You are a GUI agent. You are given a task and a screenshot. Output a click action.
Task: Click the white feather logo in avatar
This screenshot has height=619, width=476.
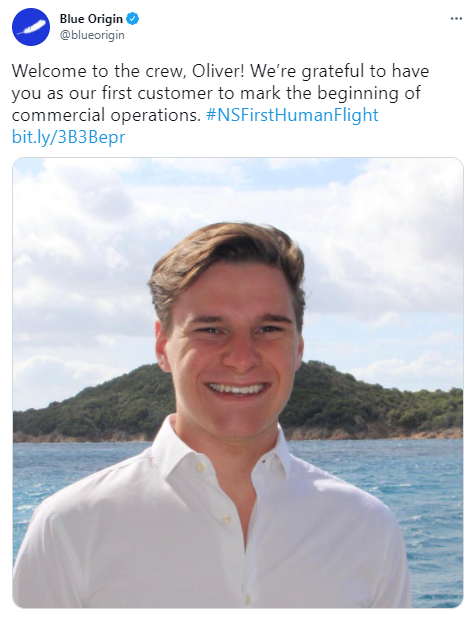click(31, 28)
